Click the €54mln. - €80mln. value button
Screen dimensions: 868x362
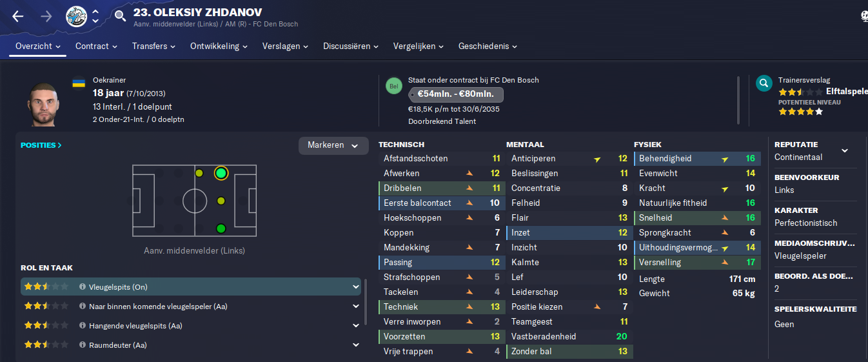pos(456,95)
